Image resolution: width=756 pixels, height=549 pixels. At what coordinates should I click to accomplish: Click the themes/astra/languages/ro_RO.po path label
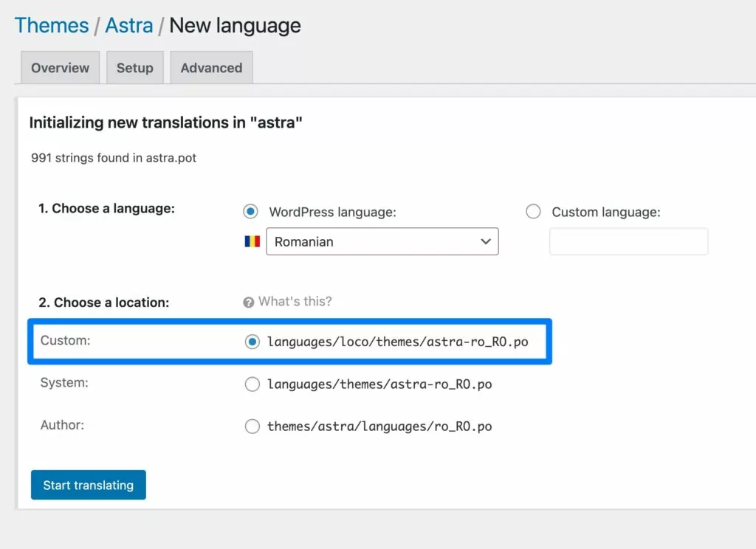click(x=379, y=426)
